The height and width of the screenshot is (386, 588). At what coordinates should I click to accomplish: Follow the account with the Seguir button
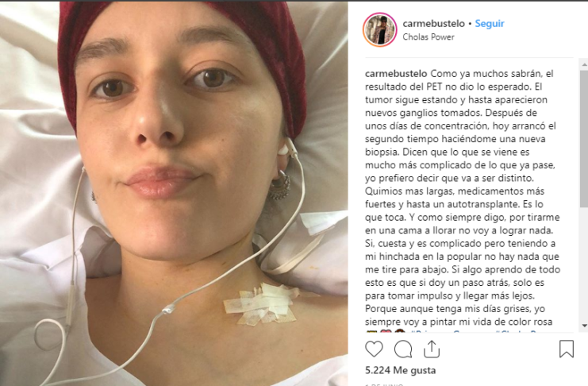click(490, 24)
